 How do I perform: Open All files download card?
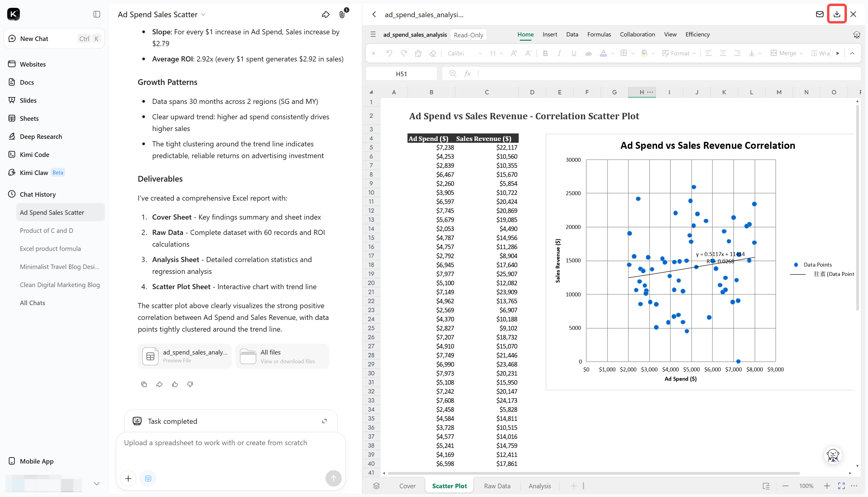282,356
